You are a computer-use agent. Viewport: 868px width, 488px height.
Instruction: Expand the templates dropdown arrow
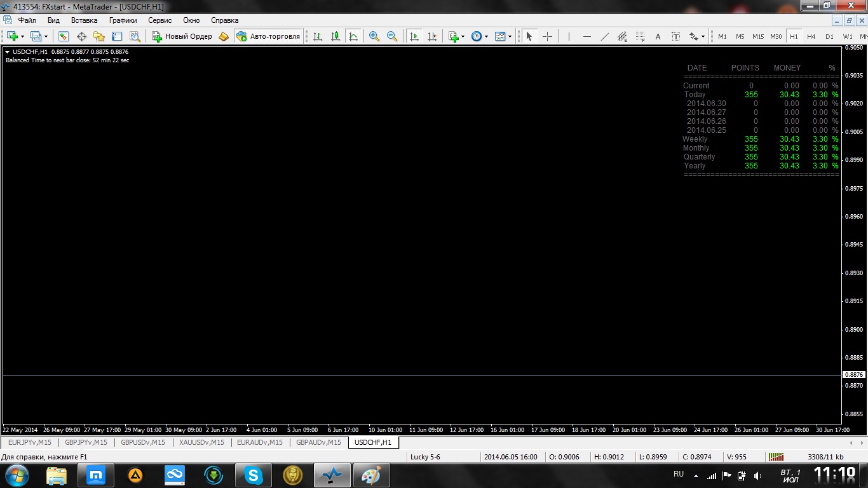[510, 36]
